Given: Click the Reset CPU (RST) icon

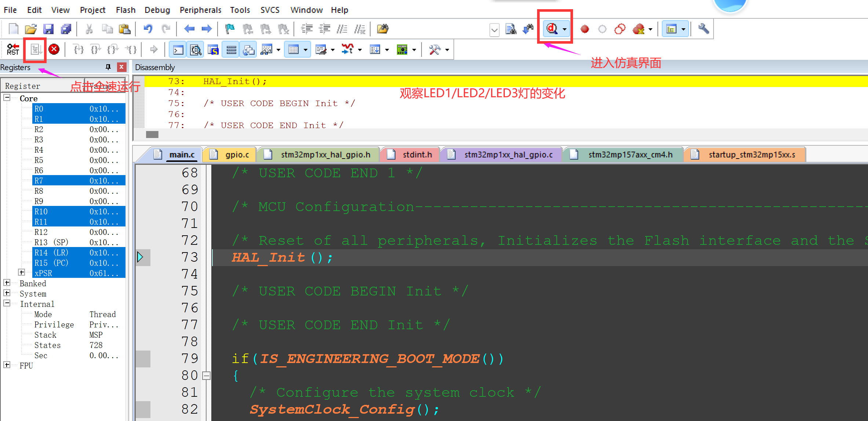Looking at the screenshot, I should tap(13, 49).
